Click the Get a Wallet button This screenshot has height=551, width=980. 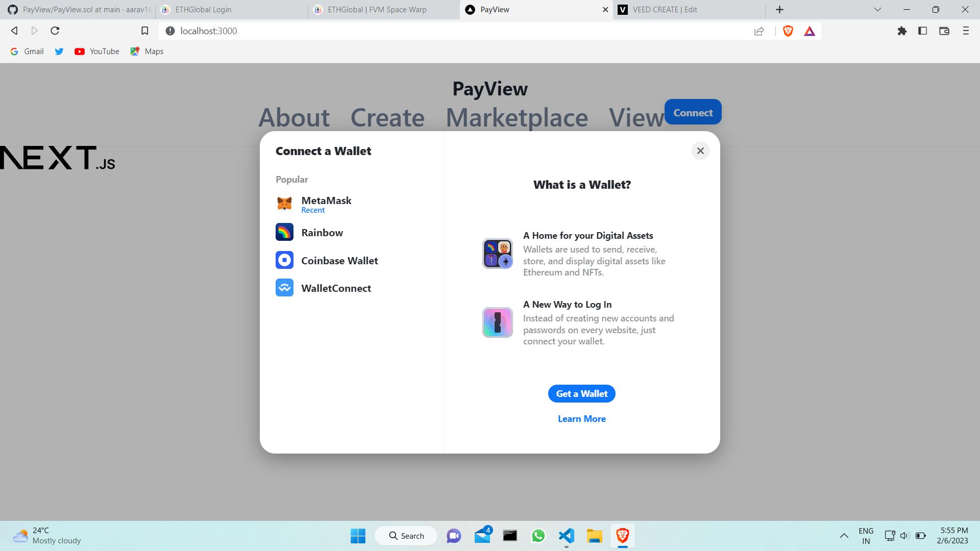pyautogui.click(x=581, y=394)
